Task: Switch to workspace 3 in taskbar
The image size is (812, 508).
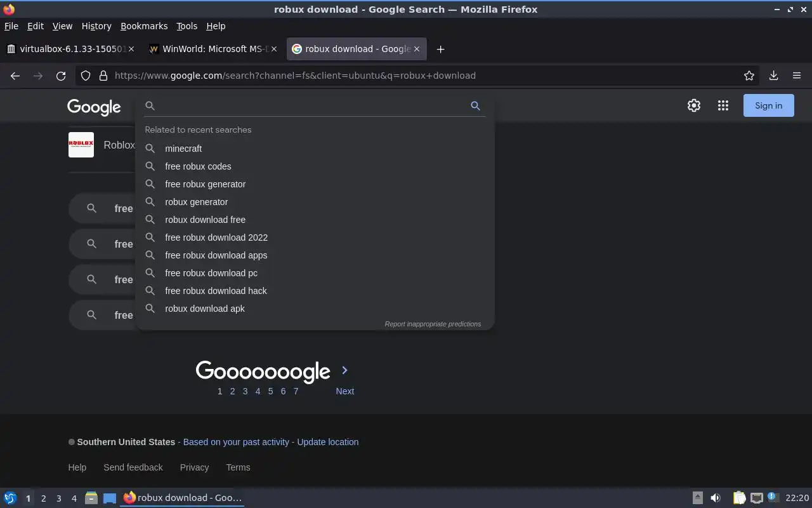Action: 59,498
